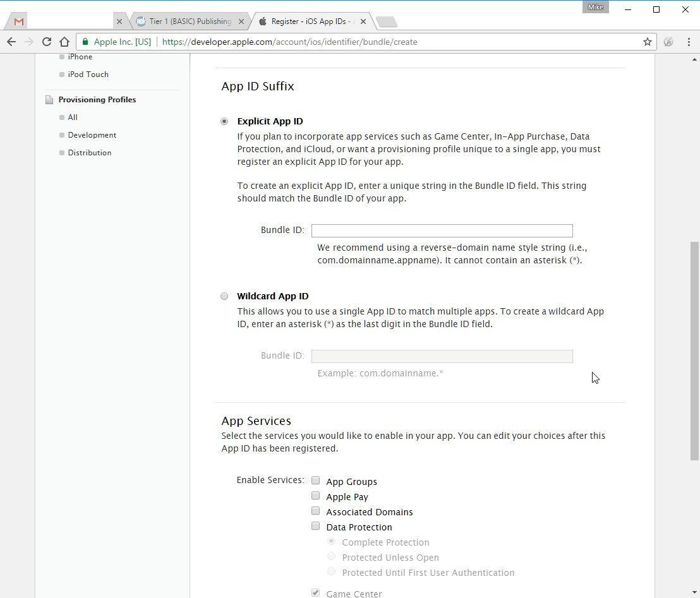700x598 pixels.
Task: Click the scrollbar down arrow
Action: click(694, 592)
